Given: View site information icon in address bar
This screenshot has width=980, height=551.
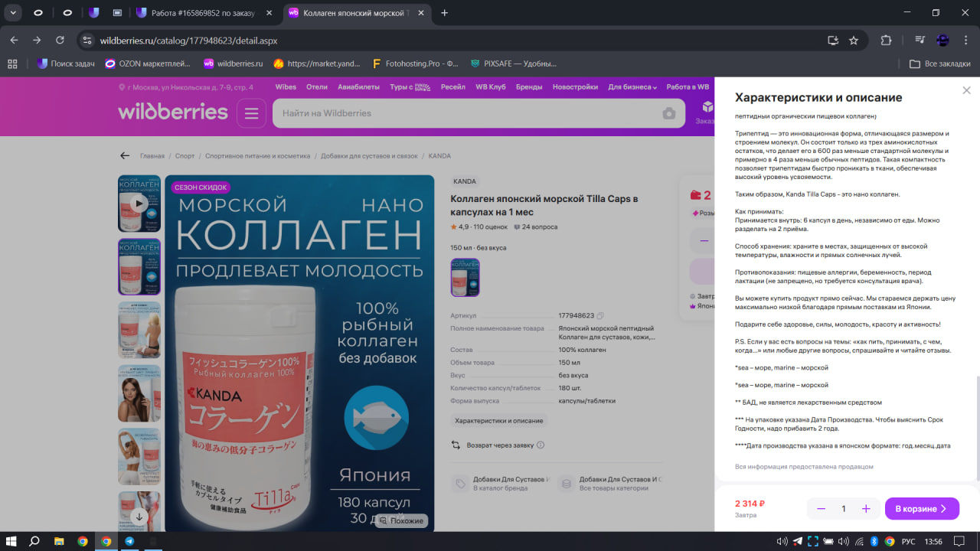Looking at the screenshot, I should [87, 41].
